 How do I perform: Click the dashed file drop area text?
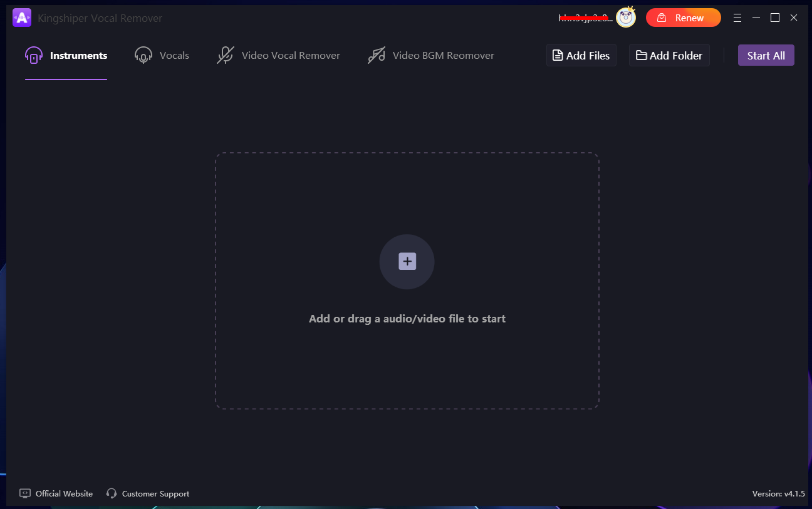(x=407, y=319)
